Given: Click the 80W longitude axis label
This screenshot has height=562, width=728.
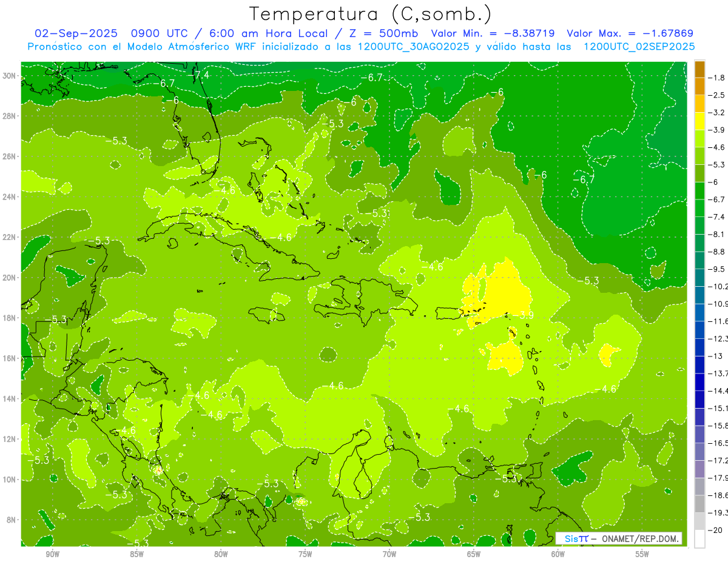Looking at the screenshot, I should coord(221,554).
